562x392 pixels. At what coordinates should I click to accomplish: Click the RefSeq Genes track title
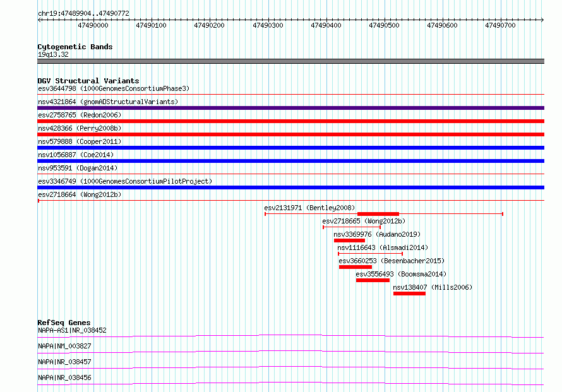(x=64, y=323)
